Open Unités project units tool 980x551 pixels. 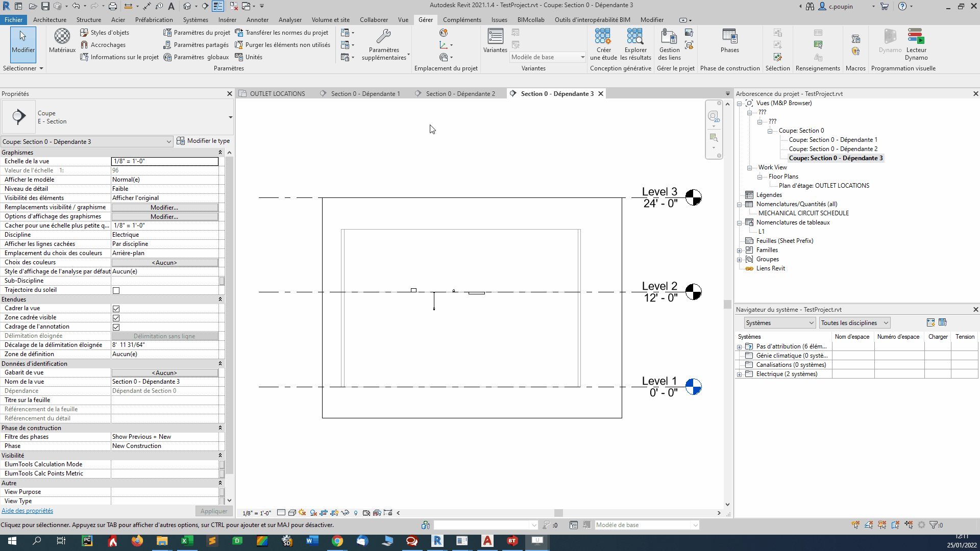pos(248,57)
